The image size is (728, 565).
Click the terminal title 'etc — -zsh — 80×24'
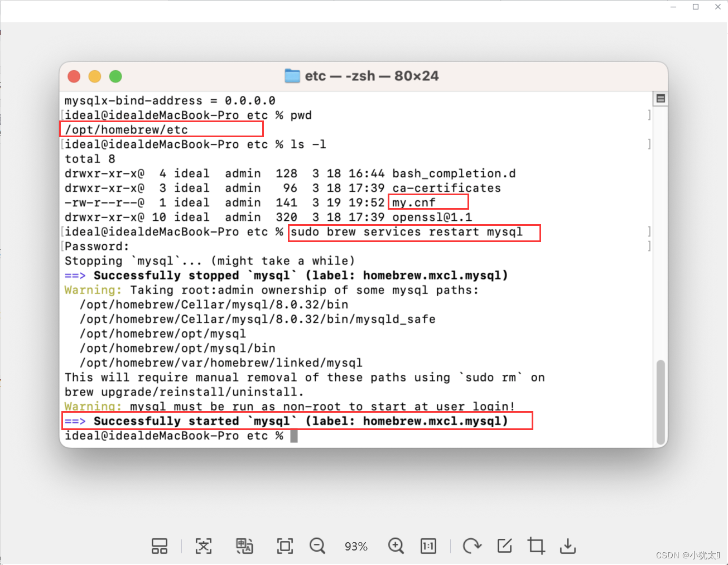coord(372,76)
